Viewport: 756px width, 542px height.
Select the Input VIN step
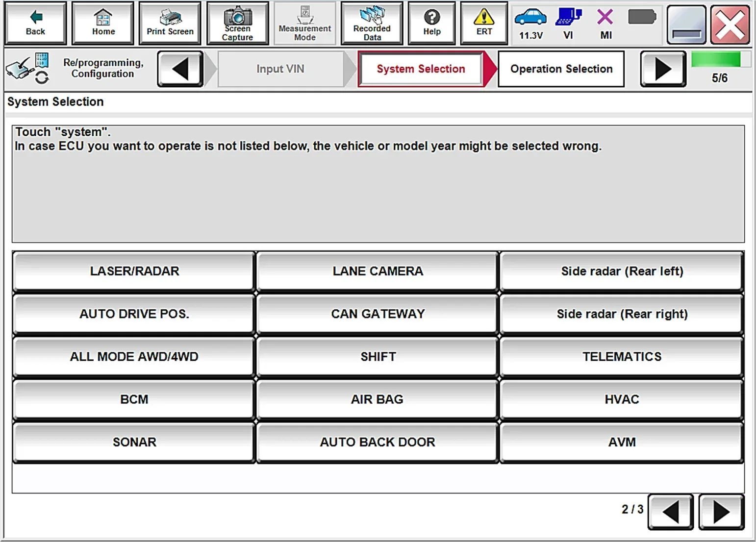pos(280,69)
